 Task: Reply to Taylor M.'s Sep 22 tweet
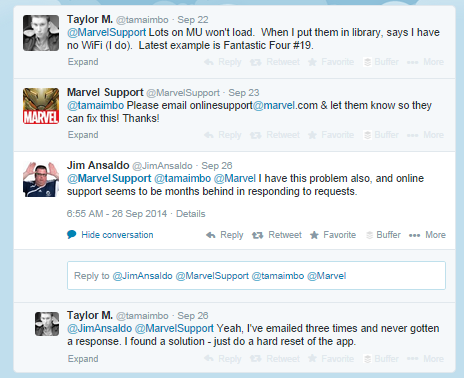(223, 62)
